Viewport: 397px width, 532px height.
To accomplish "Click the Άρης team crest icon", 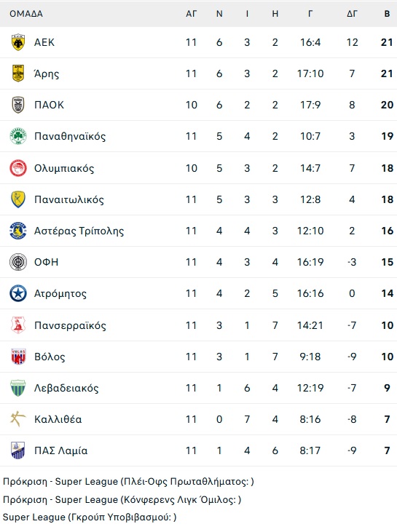I will coord(18,74).
